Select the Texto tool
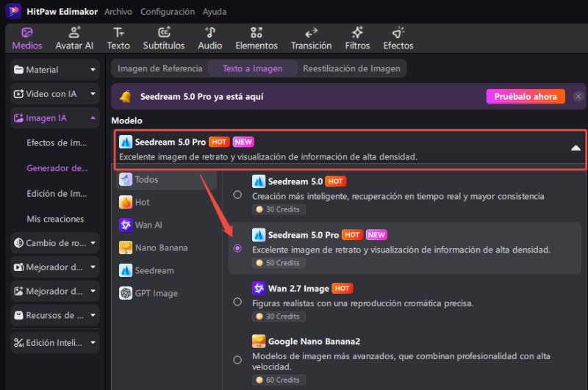Viewport: 588px width, 390px height. (x=118, y=39)
